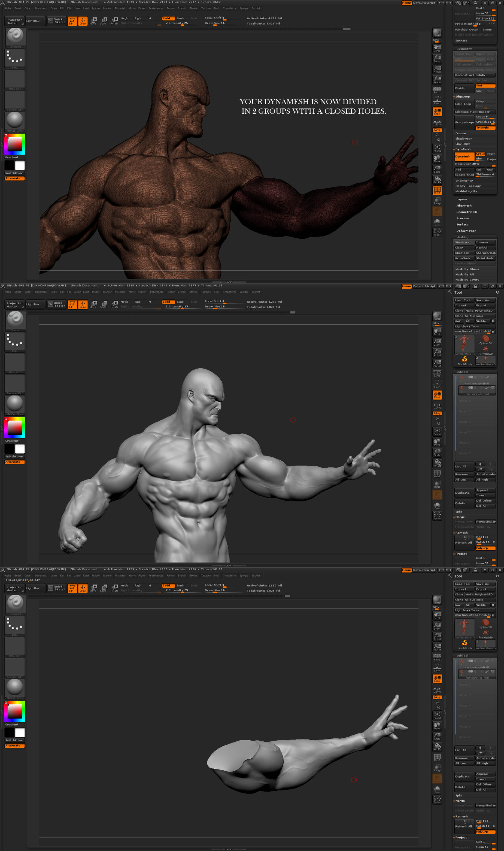The height and width of the screenshot is (851, 504).
Task: Toggle PolyF wireframe in top window
Action: 437,190
